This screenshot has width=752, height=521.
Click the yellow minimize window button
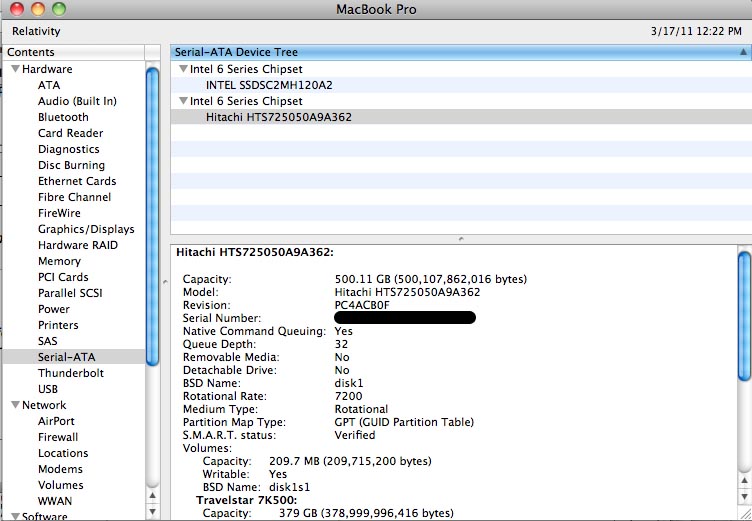(x=38, y=9)
